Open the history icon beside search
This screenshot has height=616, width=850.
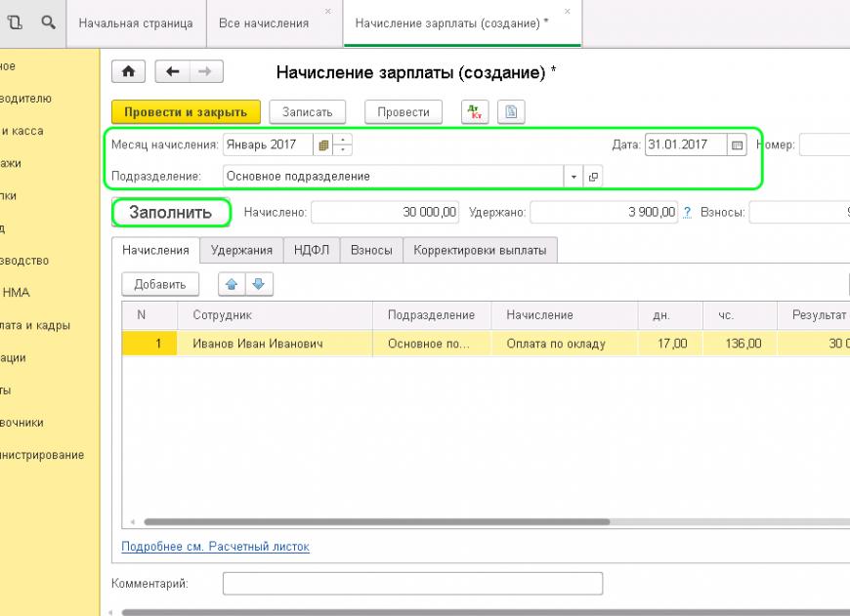coord(15,22)
